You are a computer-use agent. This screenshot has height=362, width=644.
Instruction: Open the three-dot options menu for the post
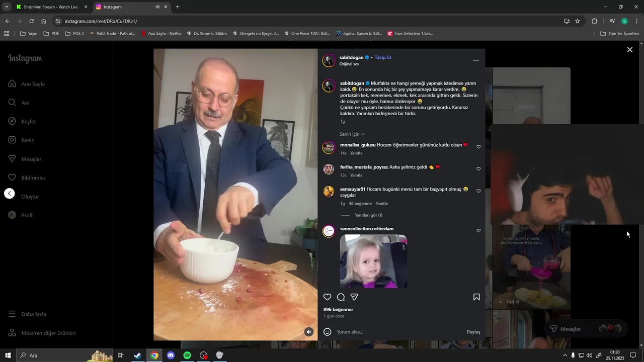coord(476,60)
